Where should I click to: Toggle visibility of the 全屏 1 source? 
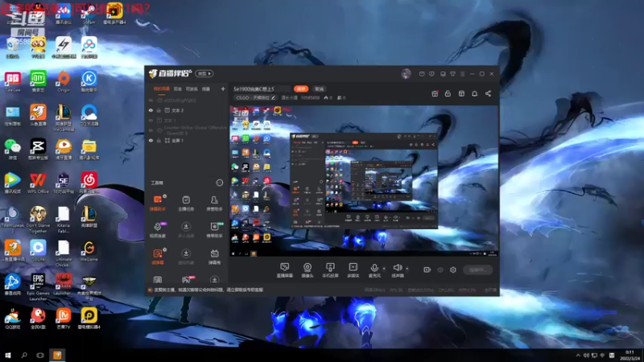pos(151,140)
